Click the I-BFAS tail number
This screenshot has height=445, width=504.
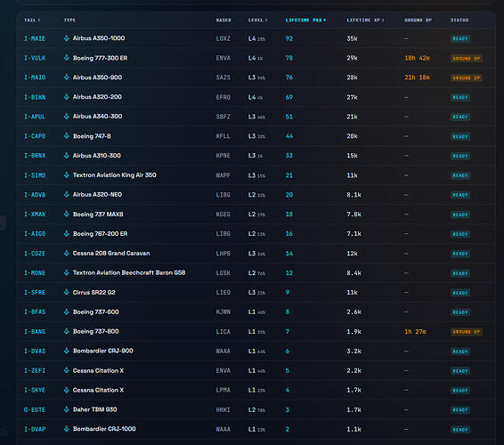35,312
